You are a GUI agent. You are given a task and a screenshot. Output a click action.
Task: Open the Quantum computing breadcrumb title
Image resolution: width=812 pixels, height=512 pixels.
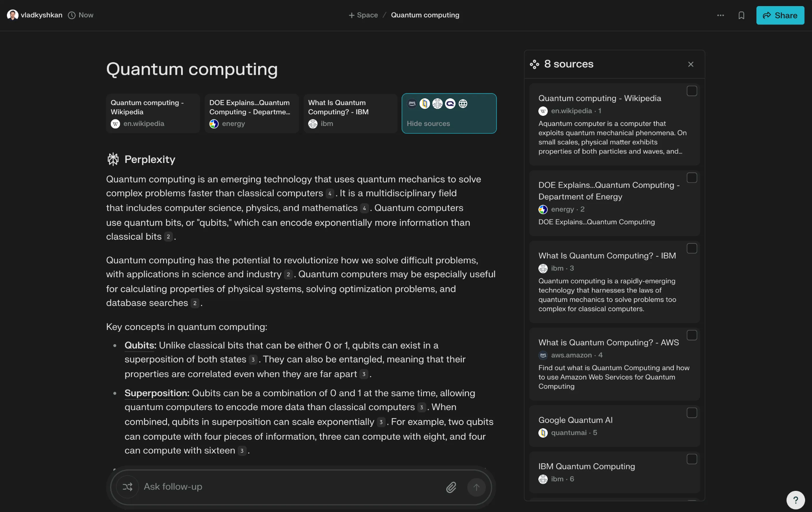(x=425, y=15)
